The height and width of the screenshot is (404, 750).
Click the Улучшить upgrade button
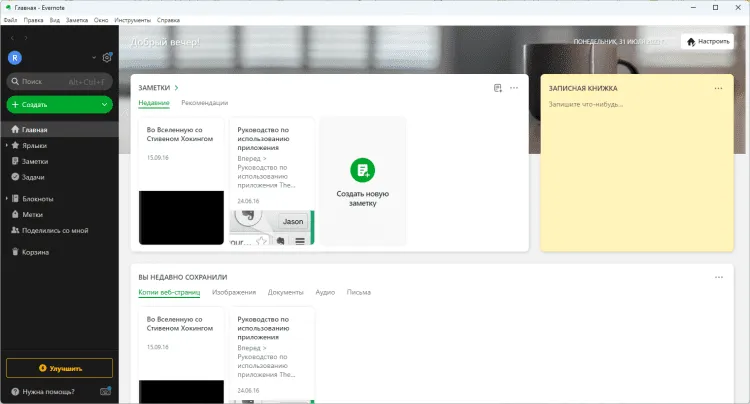pyautogui.click(x=60, y=368)
